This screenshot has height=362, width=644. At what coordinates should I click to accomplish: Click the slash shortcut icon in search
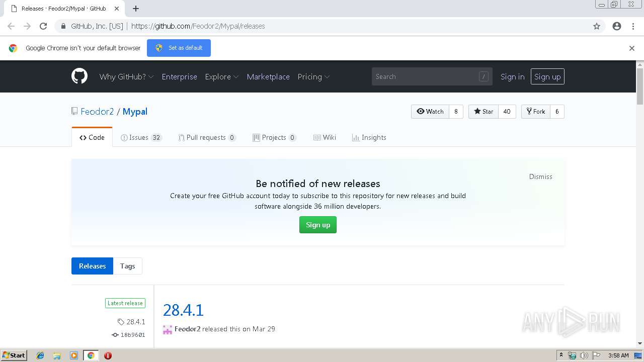click(484, 76)
